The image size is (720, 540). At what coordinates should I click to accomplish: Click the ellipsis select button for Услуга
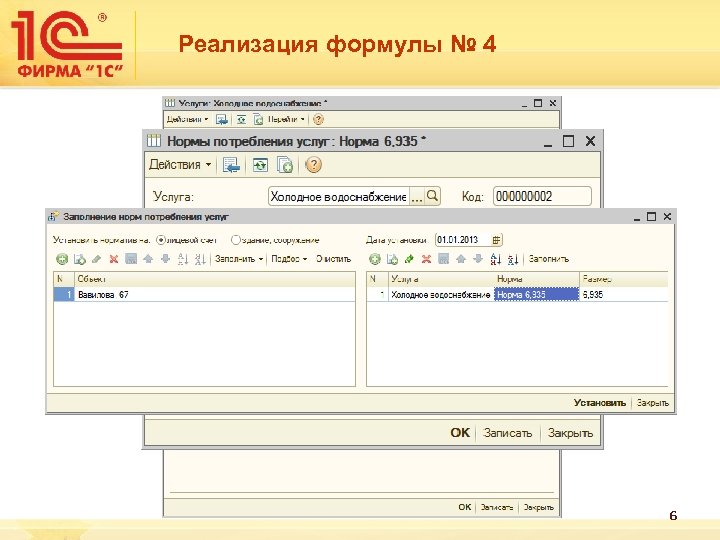click(416, 197)
